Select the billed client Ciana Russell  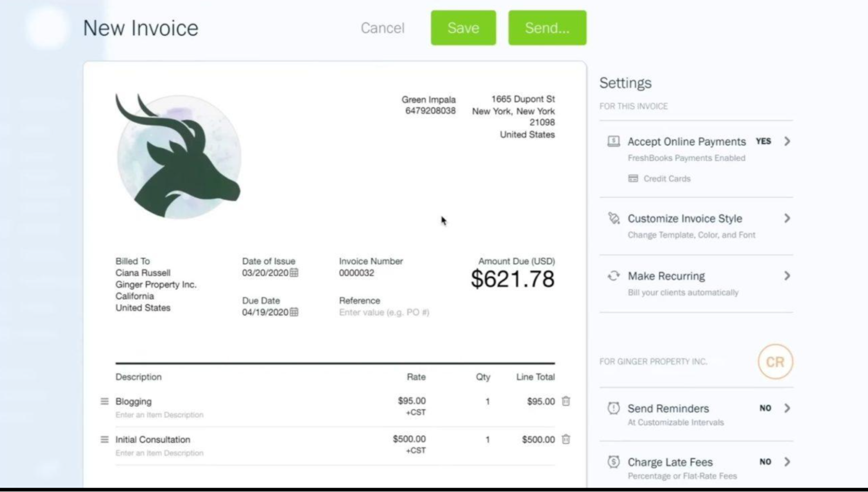point(143,273)
